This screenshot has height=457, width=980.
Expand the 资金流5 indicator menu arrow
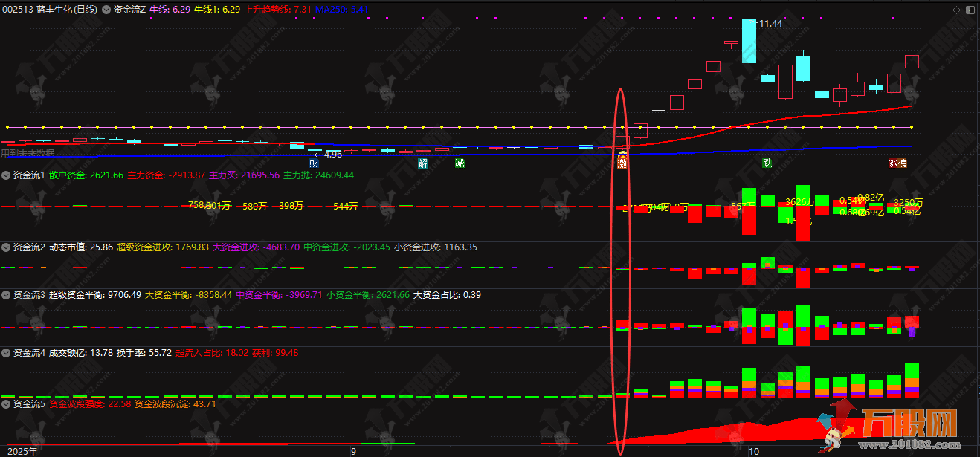pos(7,403)
